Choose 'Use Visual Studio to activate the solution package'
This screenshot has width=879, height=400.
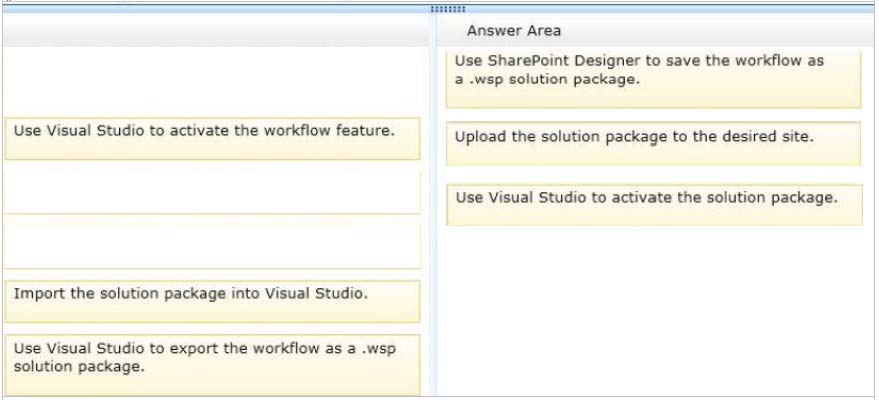click(653, 204)
